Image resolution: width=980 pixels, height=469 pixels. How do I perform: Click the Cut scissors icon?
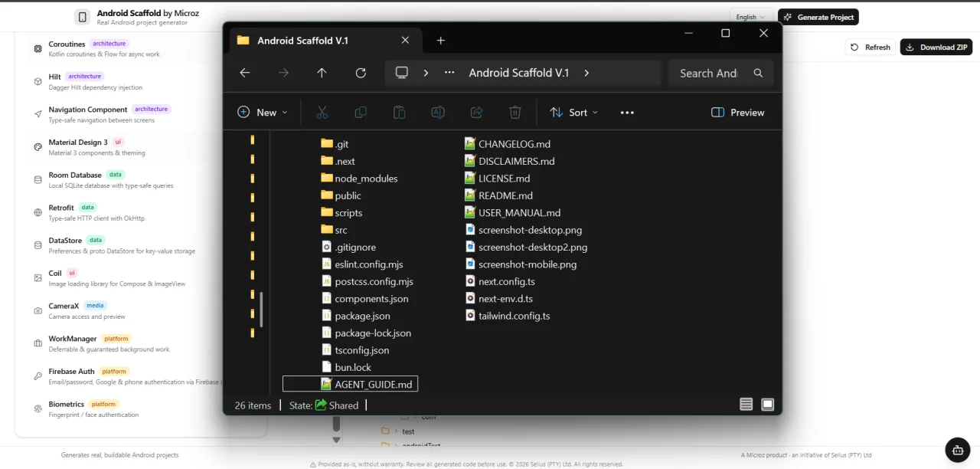pyautogui.click(x=322, y=113)
